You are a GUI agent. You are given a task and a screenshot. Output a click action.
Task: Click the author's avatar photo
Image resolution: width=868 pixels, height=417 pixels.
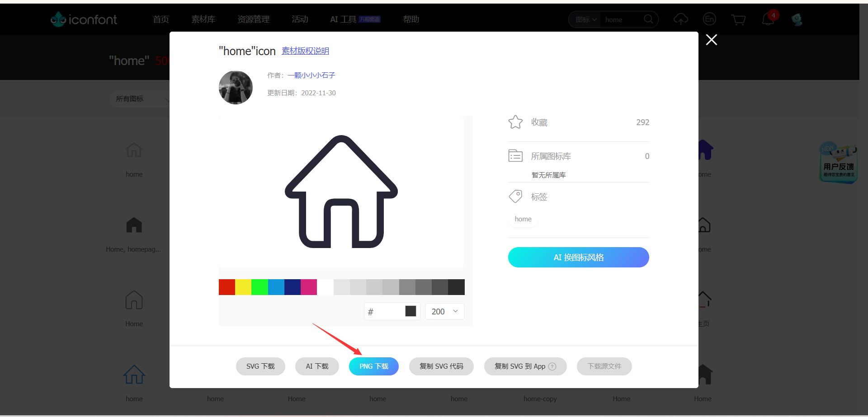(x=236, y=87)
